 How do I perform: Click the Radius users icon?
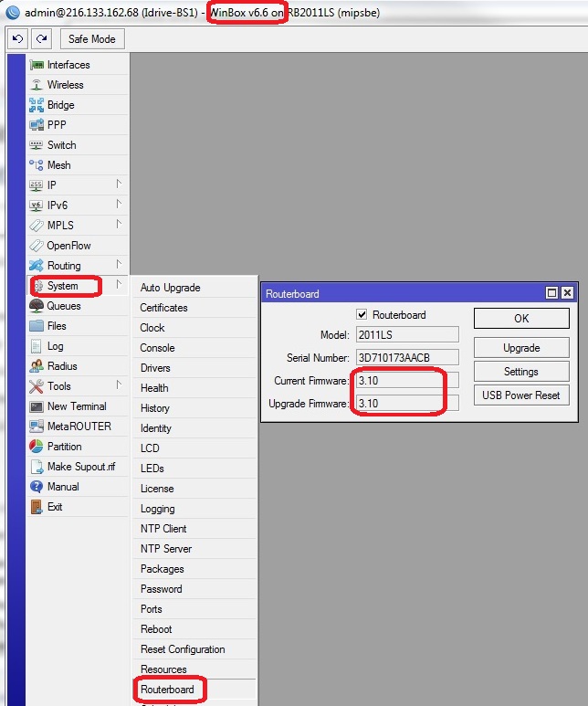pos(37,366)
